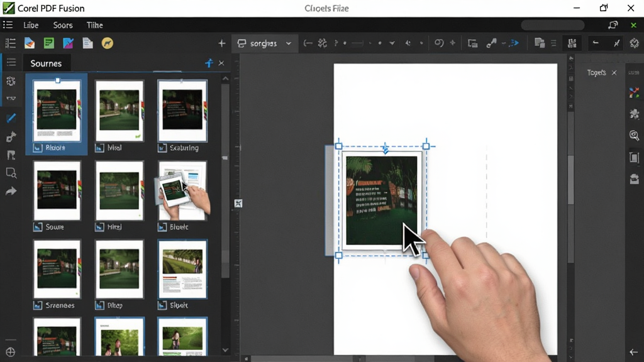Click the left arrow at bottom right
Screen dimensions: 644x362
point(633,352)
